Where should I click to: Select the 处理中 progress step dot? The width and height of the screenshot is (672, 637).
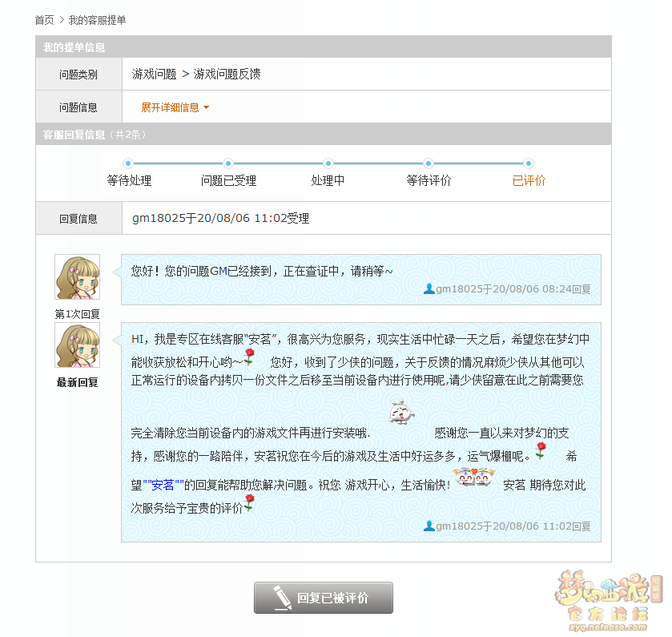[328, 163]
